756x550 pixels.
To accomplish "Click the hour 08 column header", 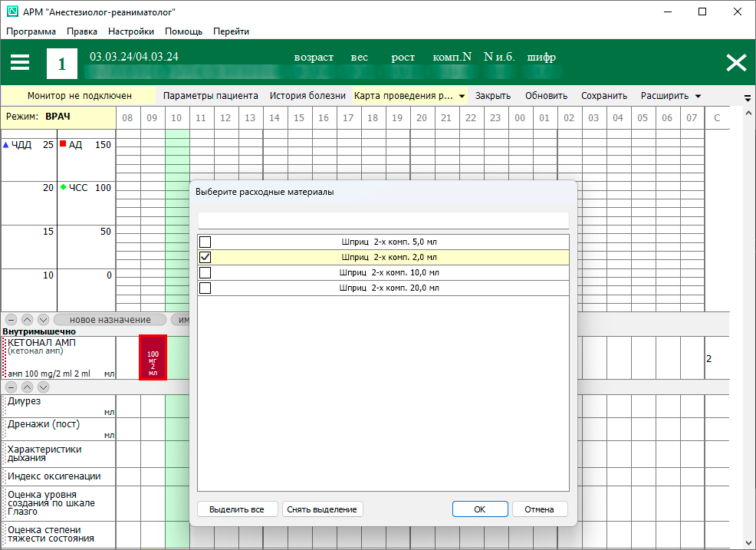I will click(128, 117).
